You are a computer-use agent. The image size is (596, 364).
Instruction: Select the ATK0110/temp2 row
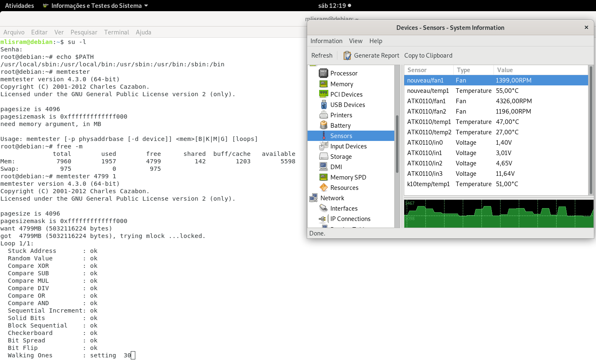[496, 132]
